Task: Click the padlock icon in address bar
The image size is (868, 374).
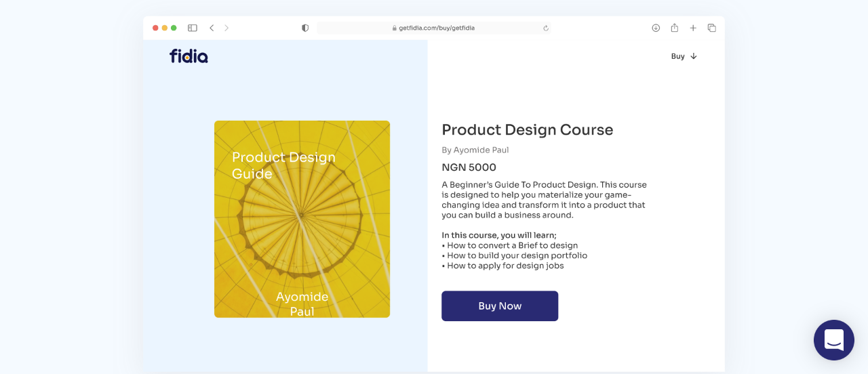Action: (x=394, y=28)
